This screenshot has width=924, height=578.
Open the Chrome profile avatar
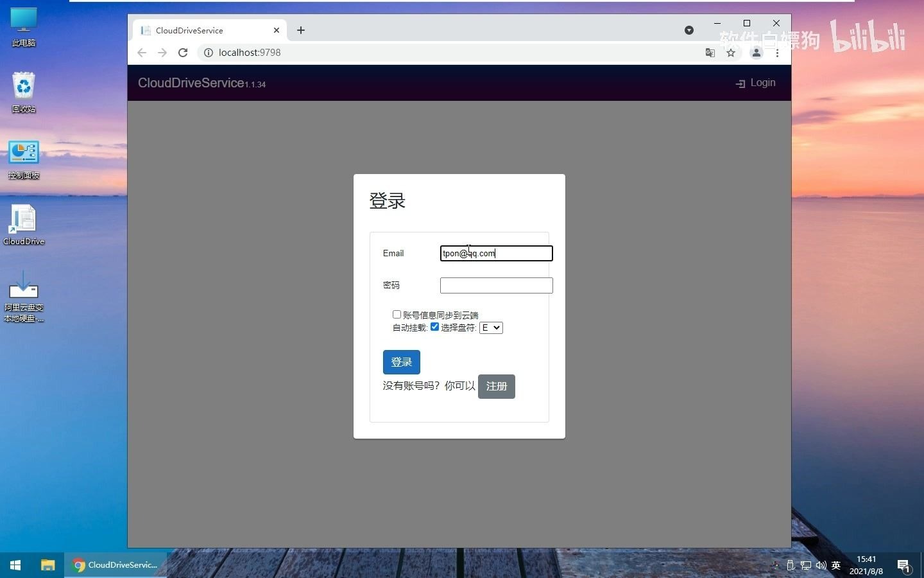tap(757, 53)
